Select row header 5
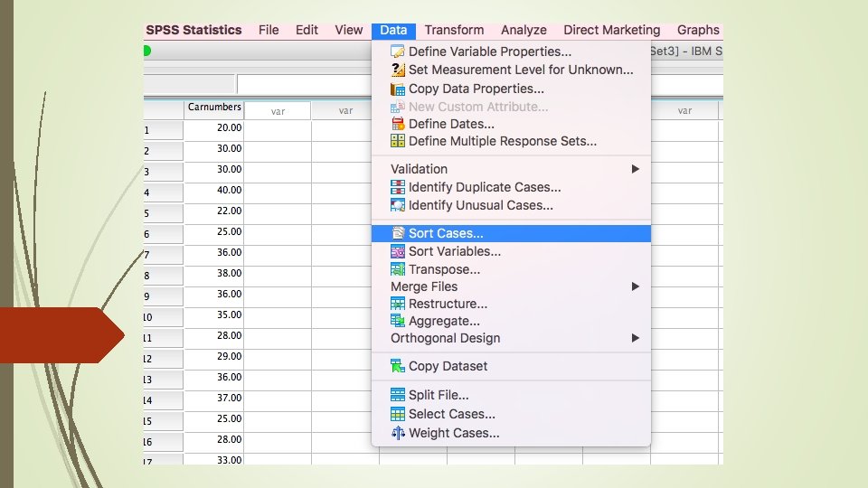868x488 pixels. [163, 213]
